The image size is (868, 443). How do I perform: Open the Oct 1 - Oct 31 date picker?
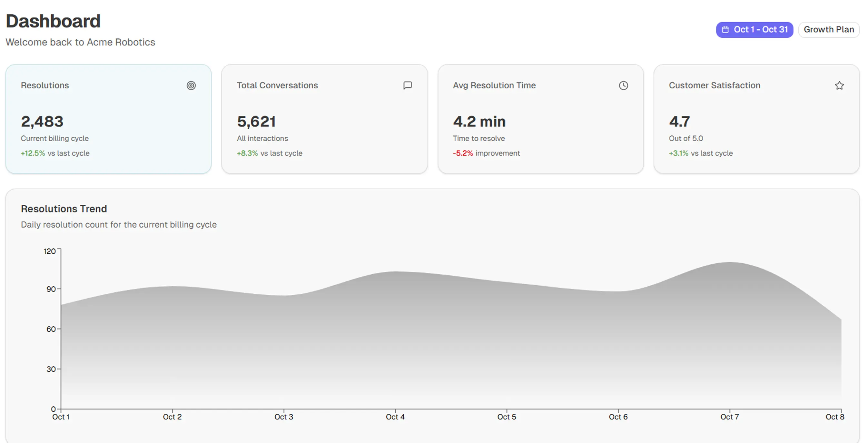coord(755,30)
